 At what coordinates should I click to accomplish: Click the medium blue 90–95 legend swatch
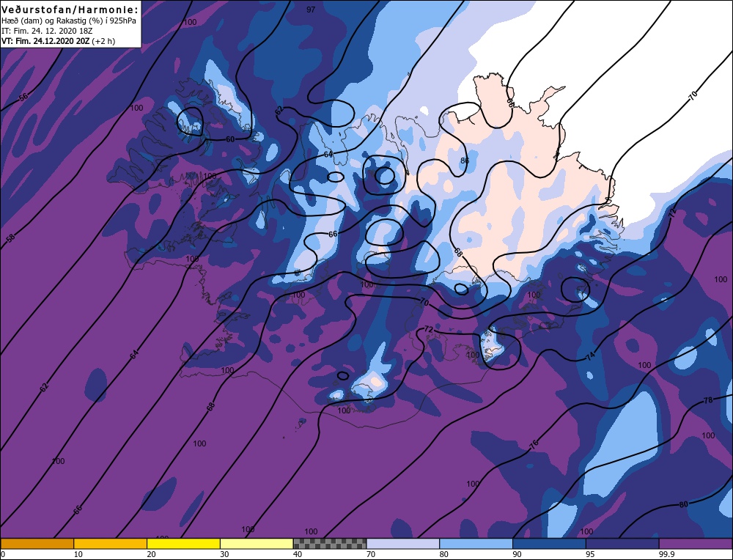[549, 544]
